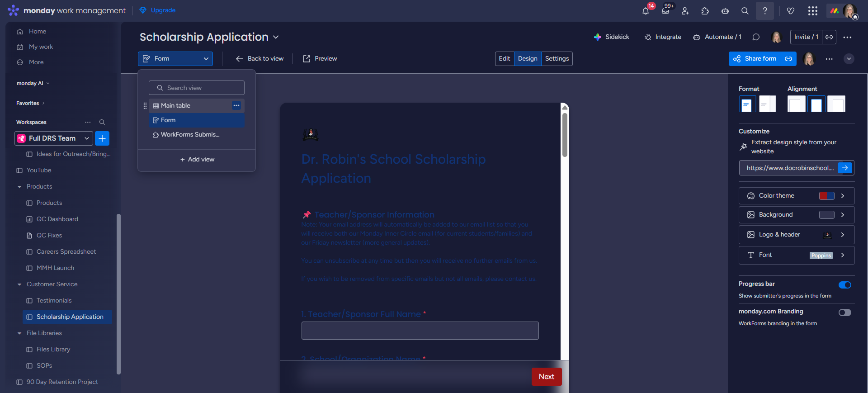Open the inbox update feed icon

click(x=665, y=11)
